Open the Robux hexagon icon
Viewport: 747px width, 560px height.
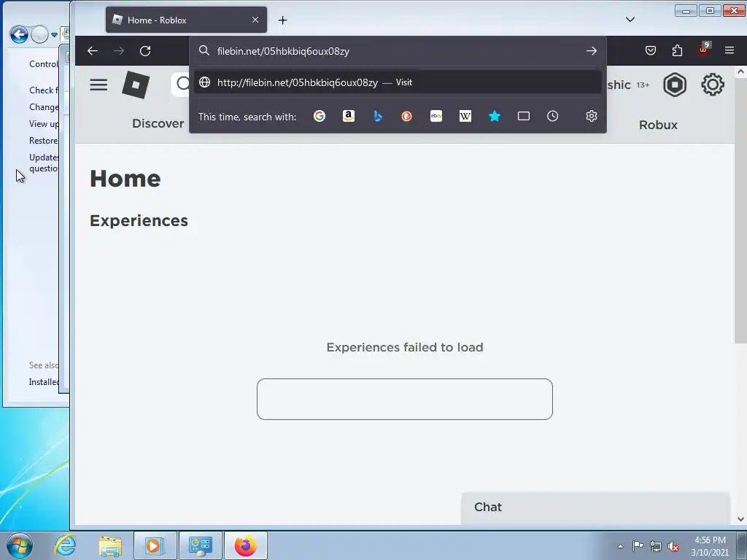coord(675,85)
